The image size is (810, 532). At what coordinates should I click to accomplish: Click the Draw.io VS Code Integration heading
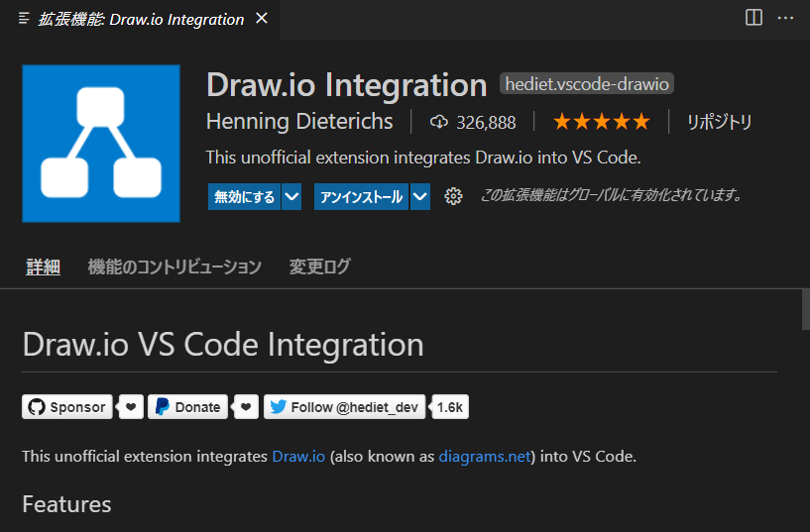[223, 344]
